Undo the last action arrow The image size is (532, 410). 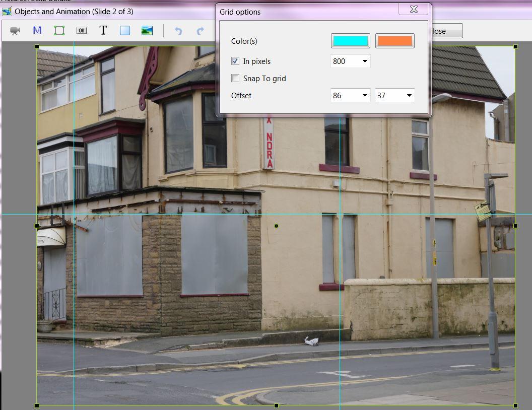178,31
